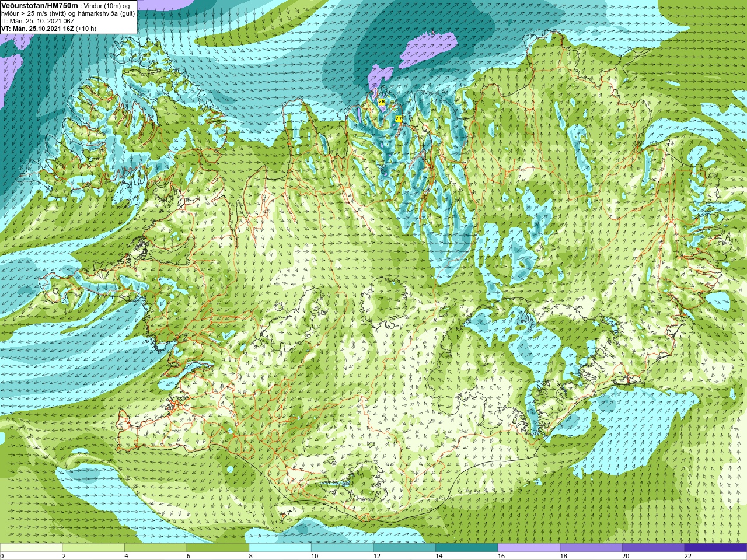Click the legend scale number 8
The height and width of the screenshot is (560, 747).
click(x=251, y=556)
